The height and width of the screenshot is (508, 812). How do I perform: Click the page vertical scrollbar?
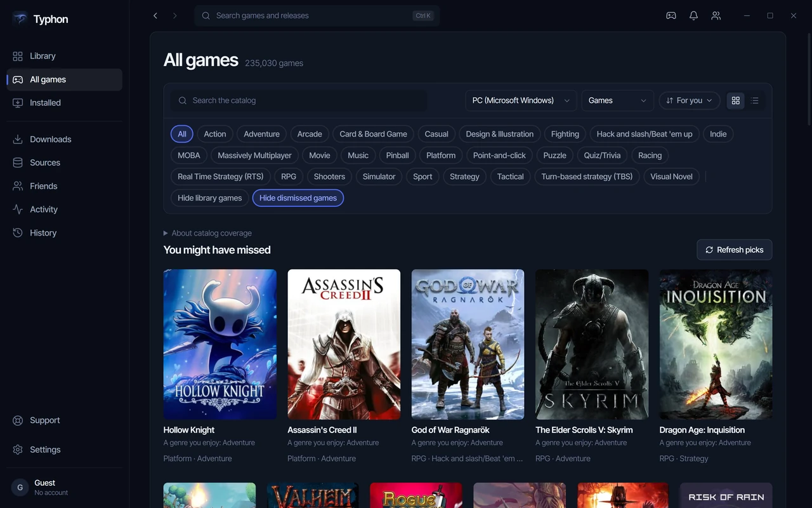pyautogui.click(x=809, y=79)
